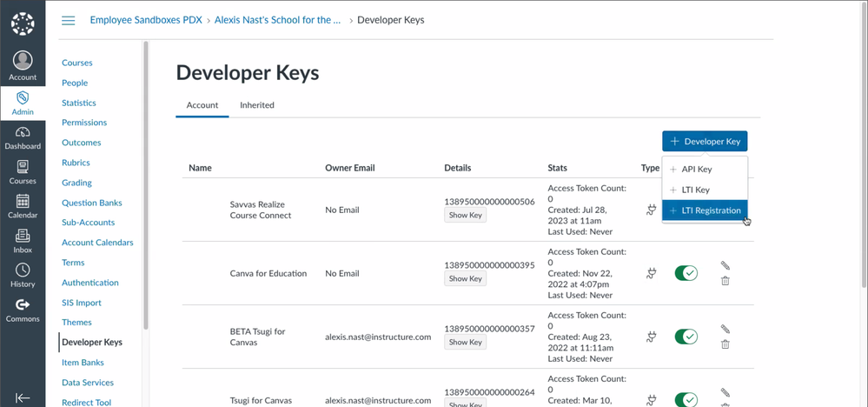
Task: Open the Question Banks link
Action: (x=92, y=203)
